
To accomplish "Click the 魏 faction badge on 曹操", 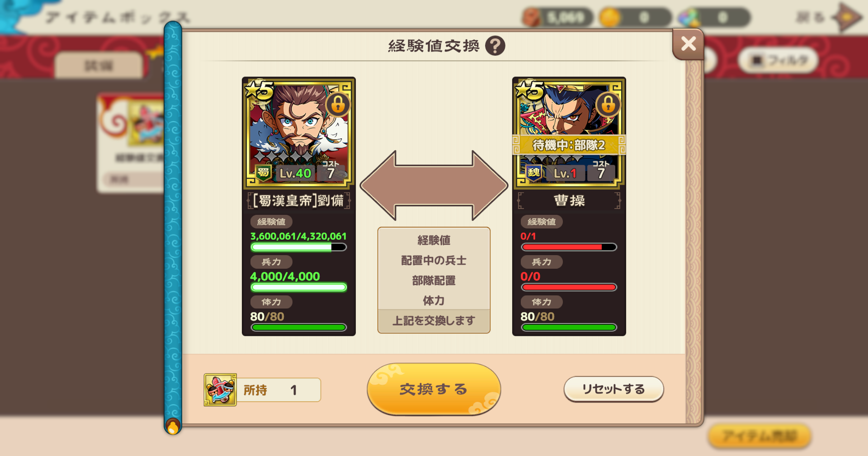I will 533,173.
